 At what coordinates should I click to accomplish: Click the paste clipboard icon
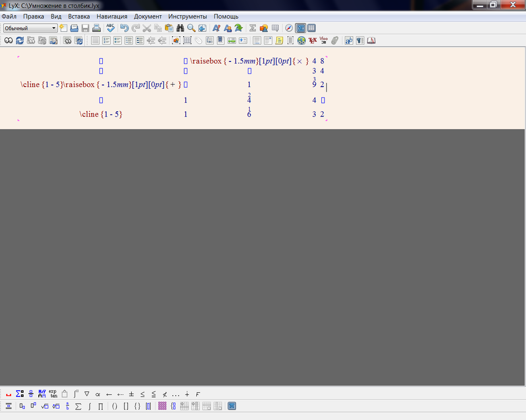click(169, 28)
